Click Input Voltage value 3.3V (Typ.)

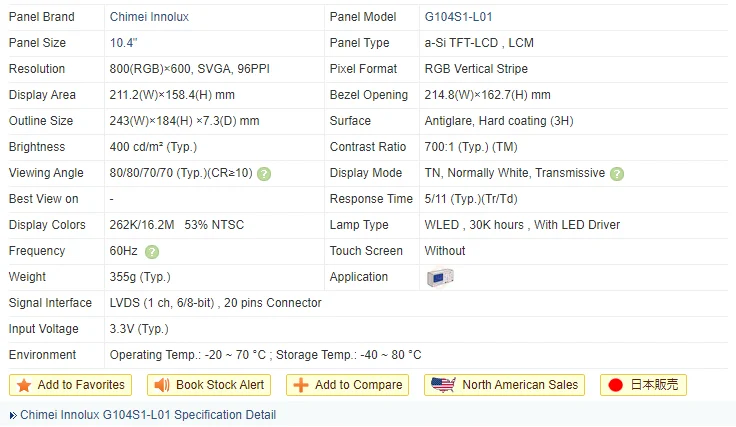pyautogui.click(x=139, y=329)
